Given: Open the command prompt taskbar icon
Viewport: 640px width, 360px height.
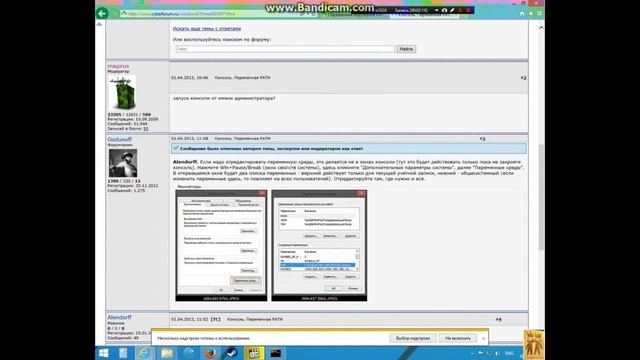Looking at the screenshot, I should [276, 353].
